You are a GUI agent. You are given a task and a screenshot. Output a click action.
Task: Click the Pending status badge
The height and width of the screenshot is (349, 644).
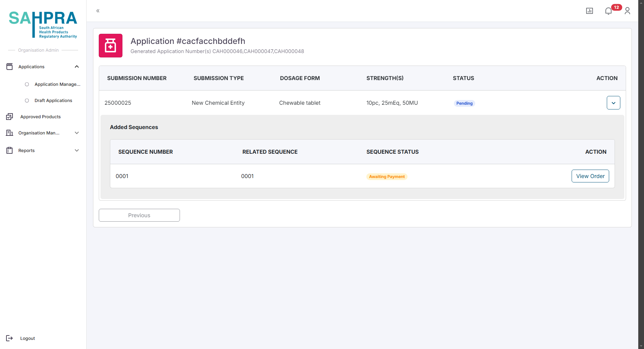[x=464, y=103]
